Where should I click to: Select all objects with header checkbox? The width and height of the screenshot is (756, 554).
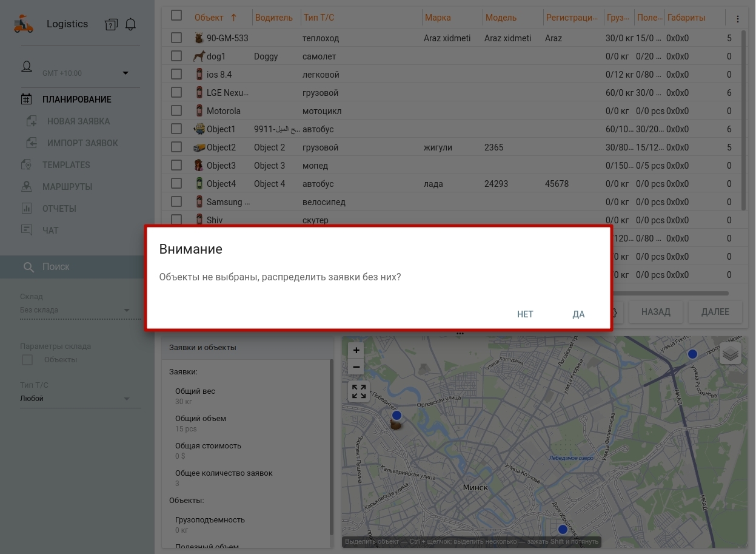click(x=176, y=16)
